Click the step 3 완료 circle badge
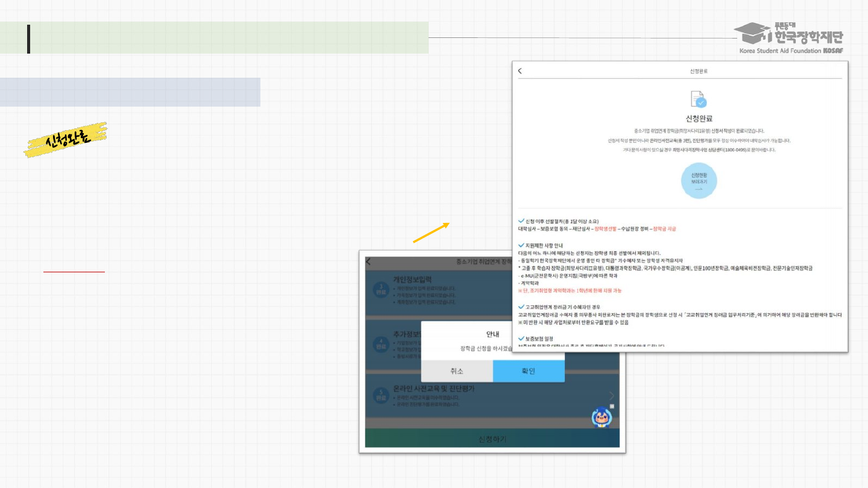The image size is (868, 488). (x=380, y=288)
